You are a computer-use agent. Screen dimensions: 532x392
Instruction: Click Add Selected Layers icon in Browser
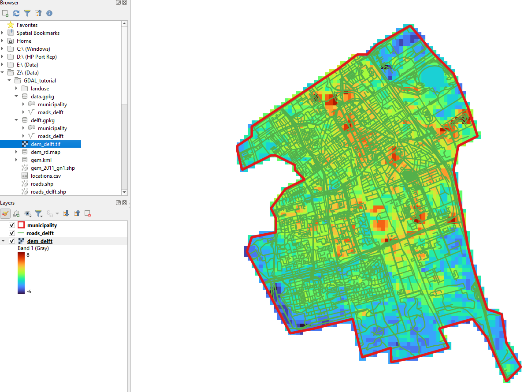5,13
